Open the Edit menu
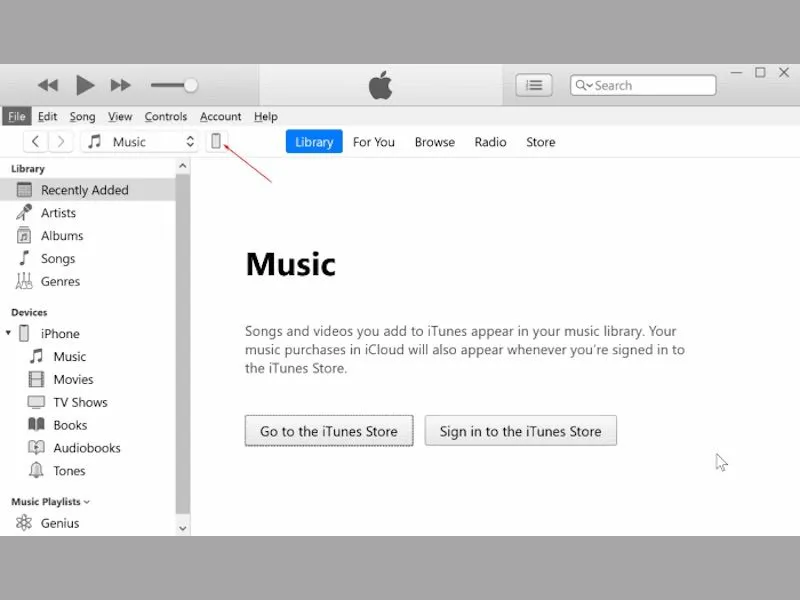800x600 pixels. (47, 116)
